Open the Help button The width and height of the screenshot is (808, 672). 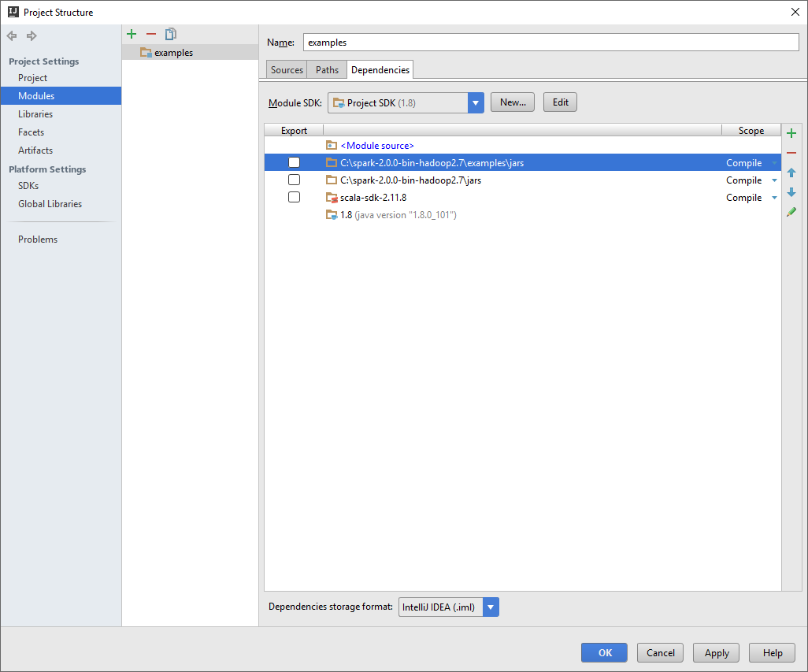coord(772,653)
